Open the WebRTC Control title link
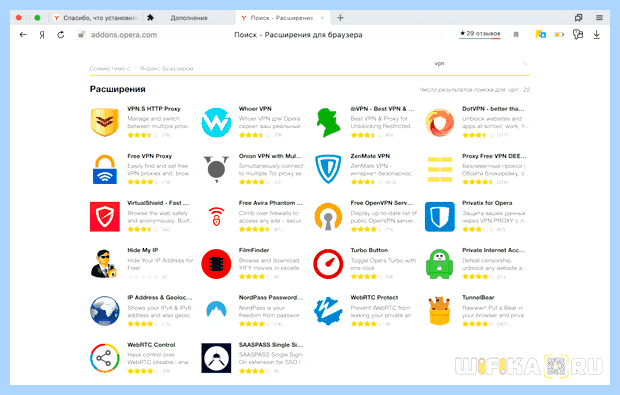620x395 pixels. click(x=151, y=345)
